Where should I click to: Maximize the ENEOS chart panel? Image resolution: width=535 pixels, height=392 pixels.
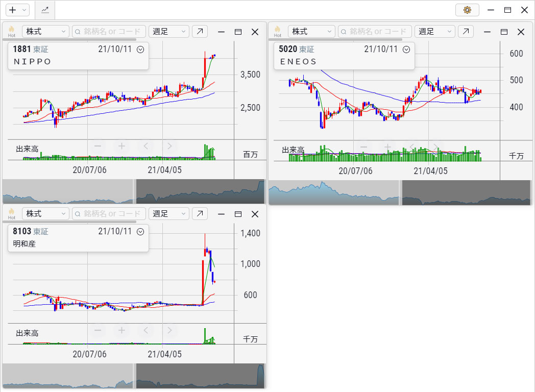[504, 32]
